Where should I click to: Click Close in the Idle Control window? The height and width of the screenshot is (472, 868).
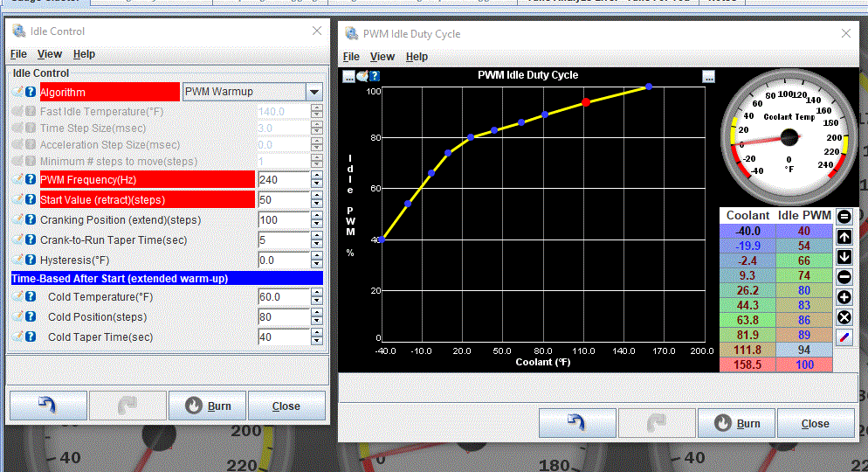click(x=286, y=406)
